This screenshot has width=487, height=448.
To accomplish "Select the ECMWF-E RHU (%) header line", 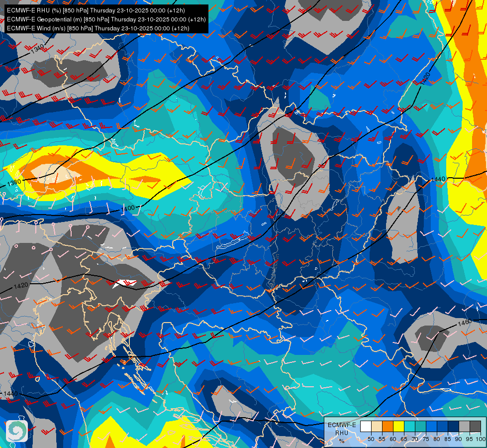I will click(96, 10).
